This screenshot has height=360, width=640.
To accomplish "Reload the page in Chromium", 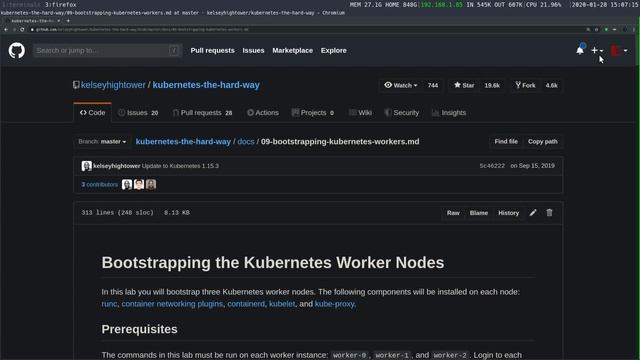I will [22, 29].
